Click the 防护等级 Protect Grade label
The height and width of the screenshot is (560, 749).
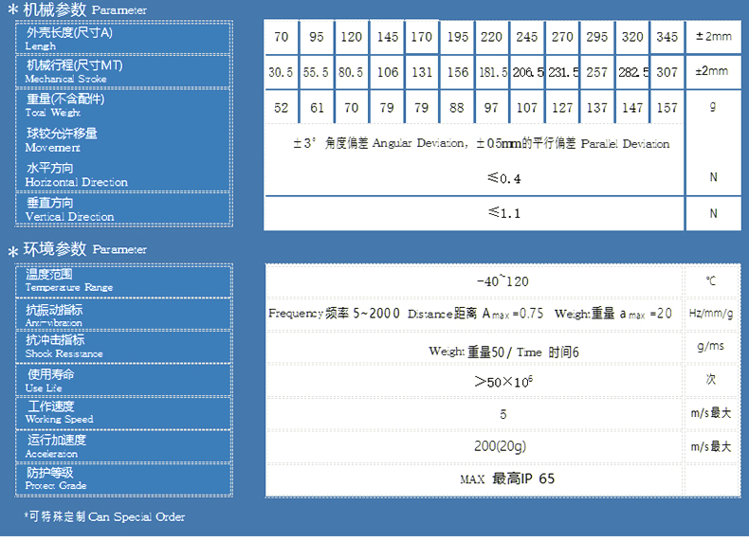[x=56, y=479]
